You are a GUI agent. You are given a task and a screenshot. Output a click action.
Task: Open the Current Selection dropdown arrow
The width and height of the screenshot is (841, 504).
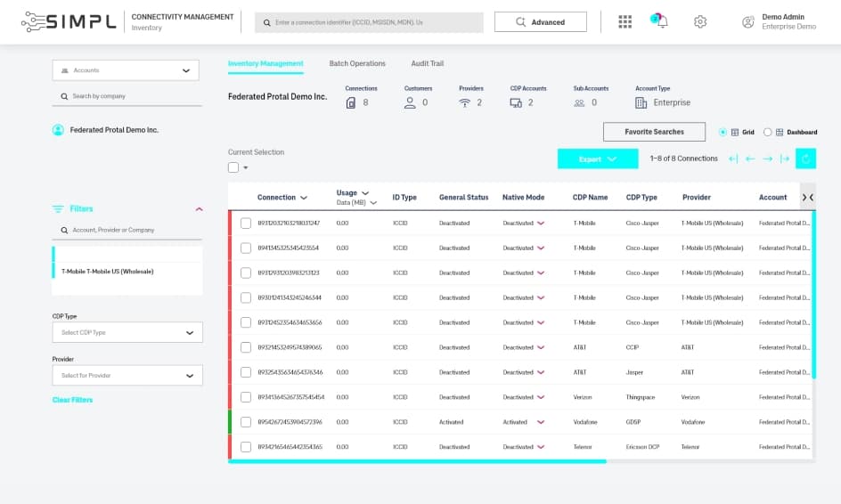coord(246,167)
